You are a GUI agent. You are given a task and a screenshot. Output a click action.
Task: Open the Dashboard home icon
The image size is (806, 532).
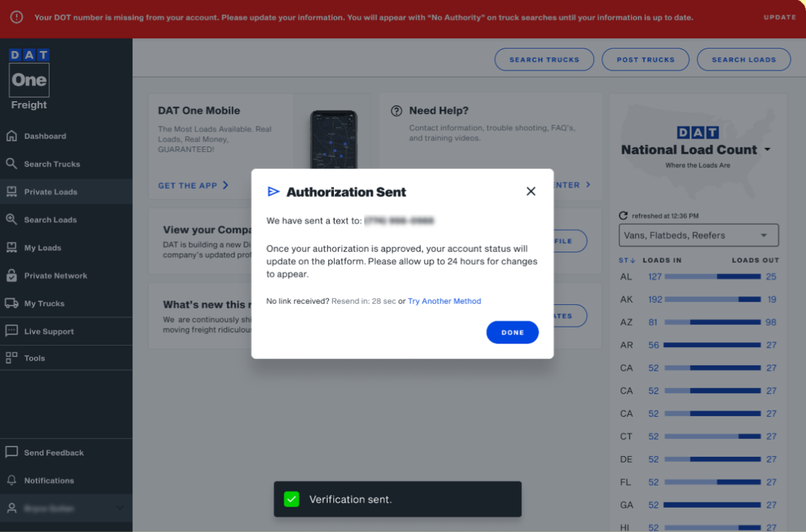tap(12, 136)
